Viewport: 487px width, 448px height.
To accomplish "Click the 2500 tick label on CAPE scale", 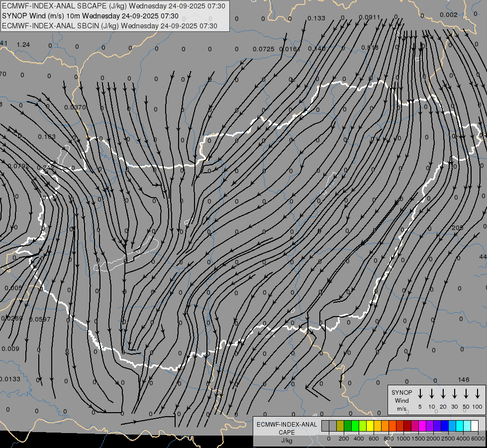I will click(448, 439).
